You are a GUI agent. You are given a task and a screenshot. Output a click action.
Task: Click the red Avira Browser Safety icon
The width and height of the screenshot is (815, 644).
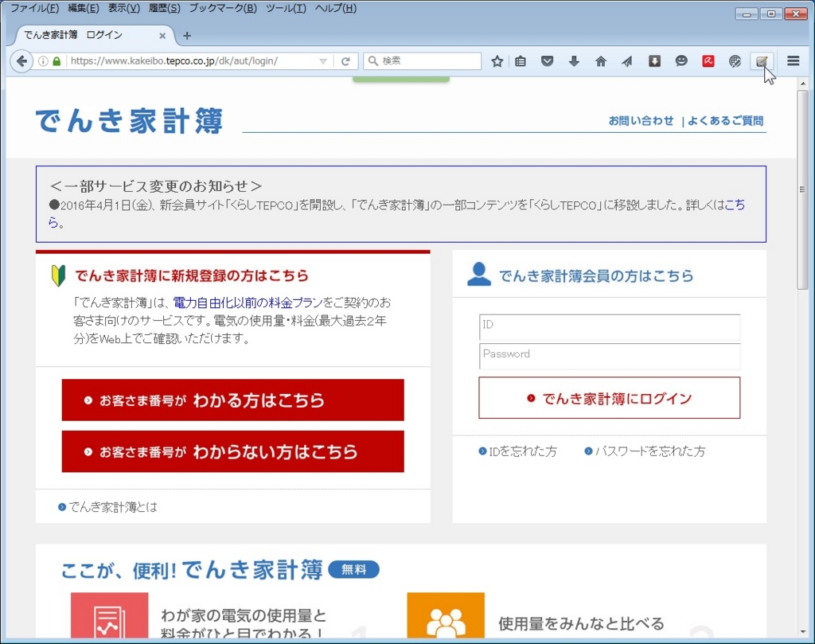708,60
